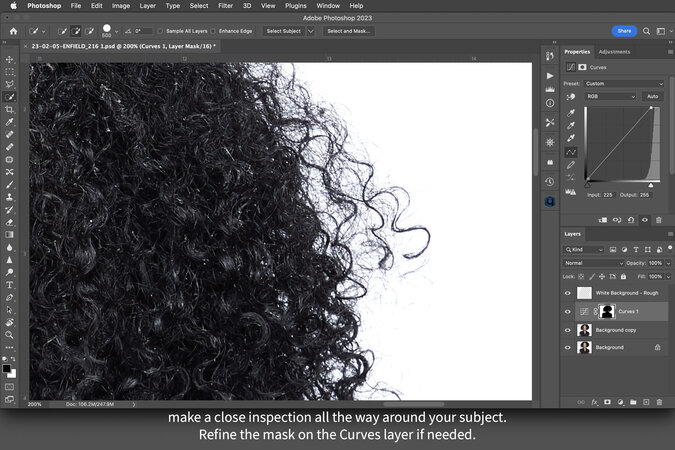The height and width of the screenshot is (450, 675).
Task: Click the Select and Mask button
Action: tap(350, 31)
